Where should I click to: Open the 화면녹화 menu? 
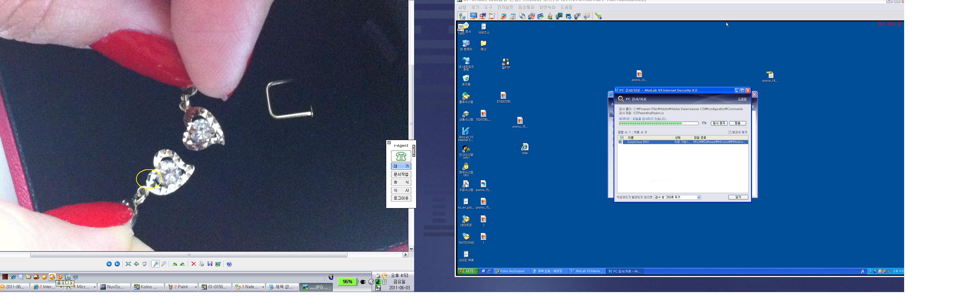pos(547,7)
